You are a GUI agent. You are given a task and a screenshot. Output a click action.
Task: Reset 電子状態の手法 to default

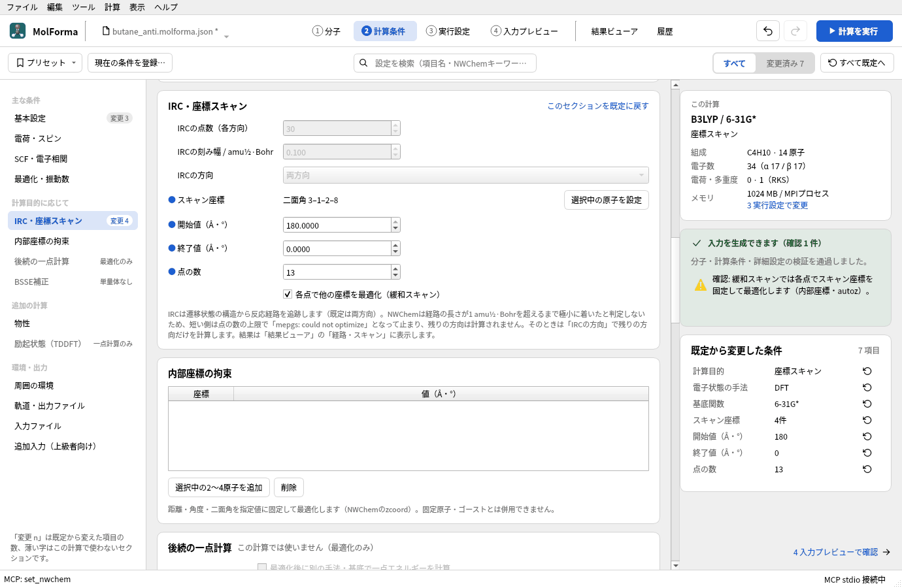tap(867, 387)
